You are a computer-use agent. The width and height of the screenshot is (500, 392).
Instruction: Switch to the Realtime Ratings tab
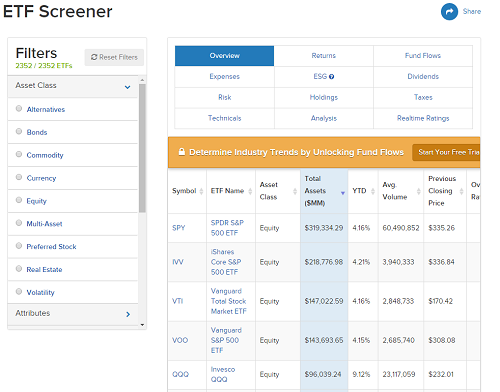(x=423, y=118)
